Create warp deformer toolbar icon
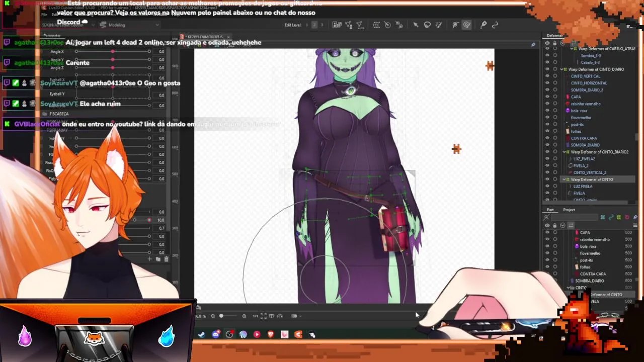Viewport: 644px width, 362px height. 376,25
